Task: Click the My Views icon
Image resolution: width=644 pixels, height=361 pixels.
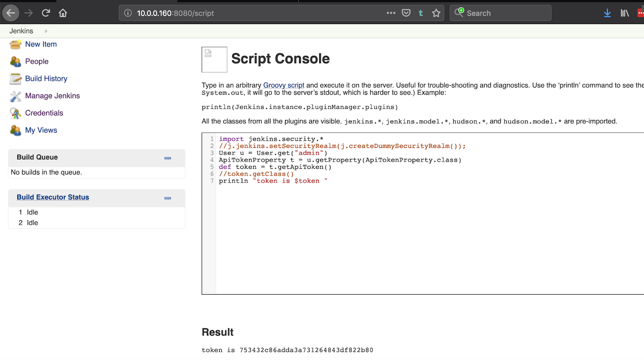Action: tap(15, 130)
